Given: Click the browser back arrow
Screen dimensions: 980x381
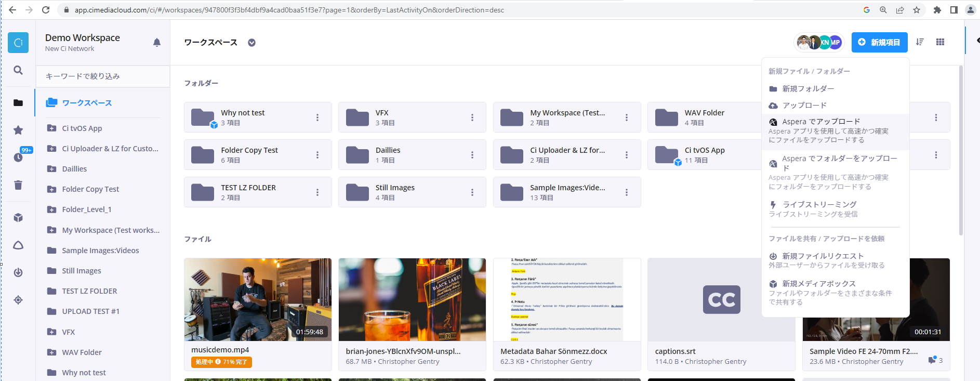Looking at the screenshot, I should [12, 10].
